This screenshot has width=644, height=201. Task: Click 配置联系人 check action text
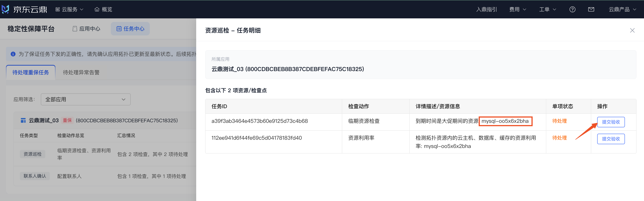pos(69,176)
